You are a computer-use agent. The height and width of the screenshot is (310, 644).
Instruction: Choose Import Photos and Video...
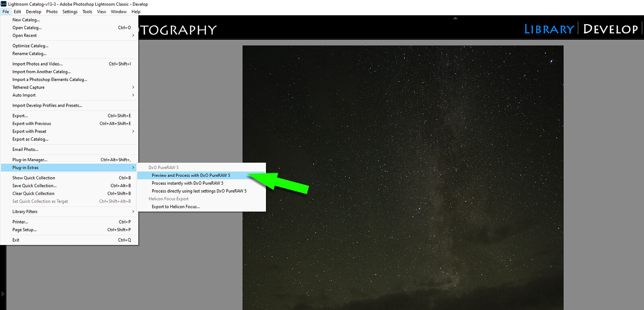(69, 64)
